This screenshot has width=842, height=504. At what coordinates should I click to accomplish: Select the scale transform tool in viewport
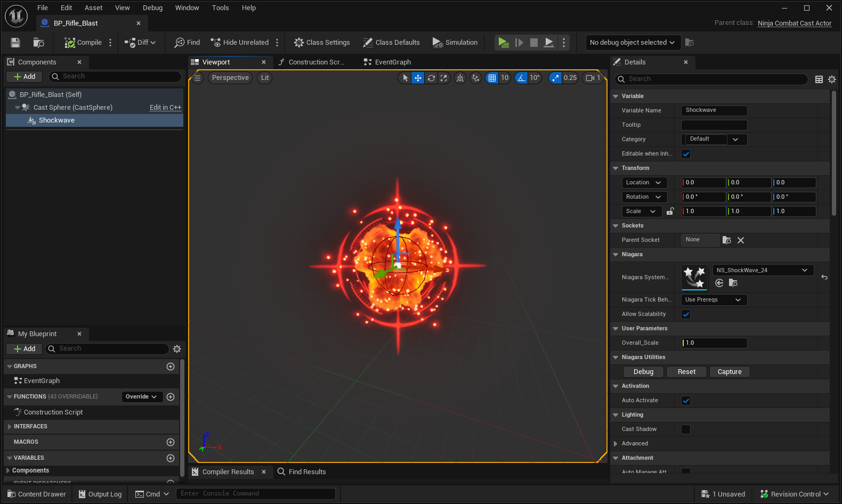444,78
